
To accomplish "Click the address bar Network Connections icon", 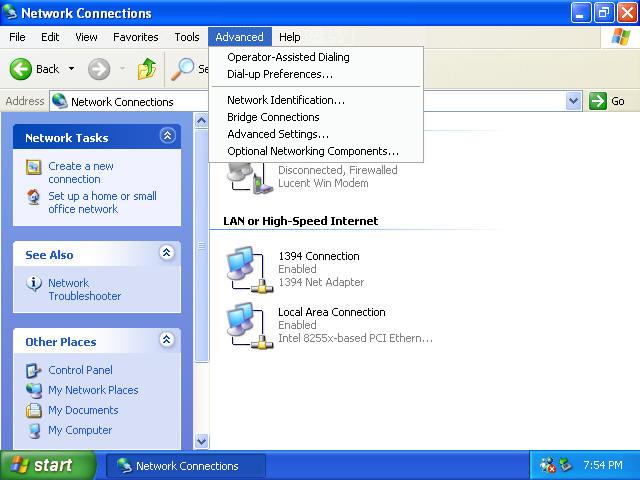I will pos(60,101).
